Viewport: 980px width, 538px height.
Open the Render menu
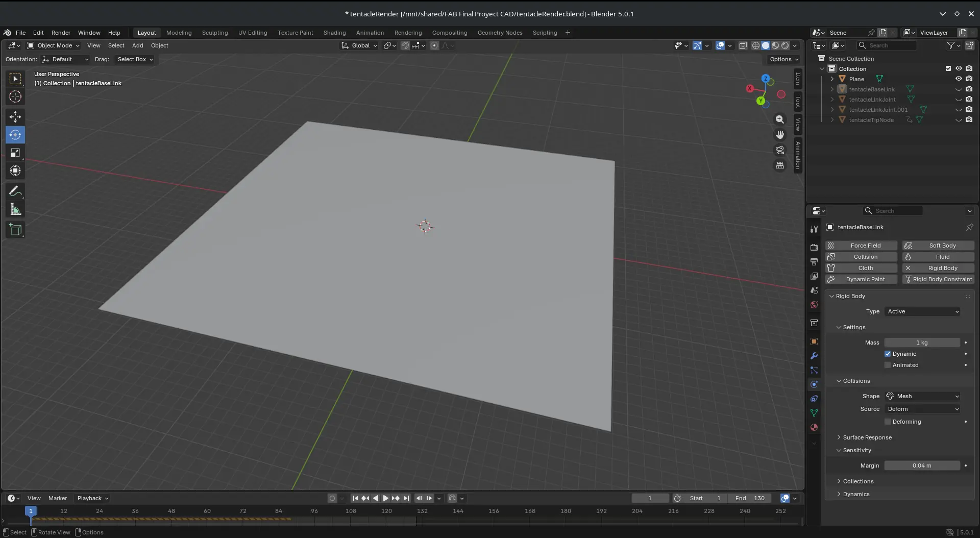pos(61,33)
